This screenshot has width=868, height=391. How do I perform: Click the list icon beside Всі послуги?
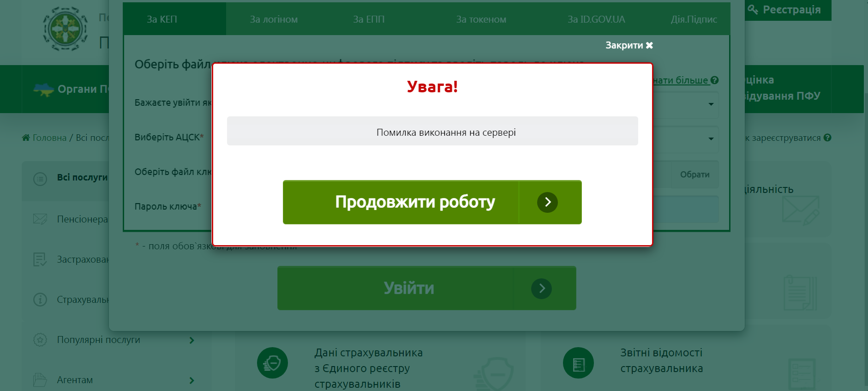tap(40, 179)
